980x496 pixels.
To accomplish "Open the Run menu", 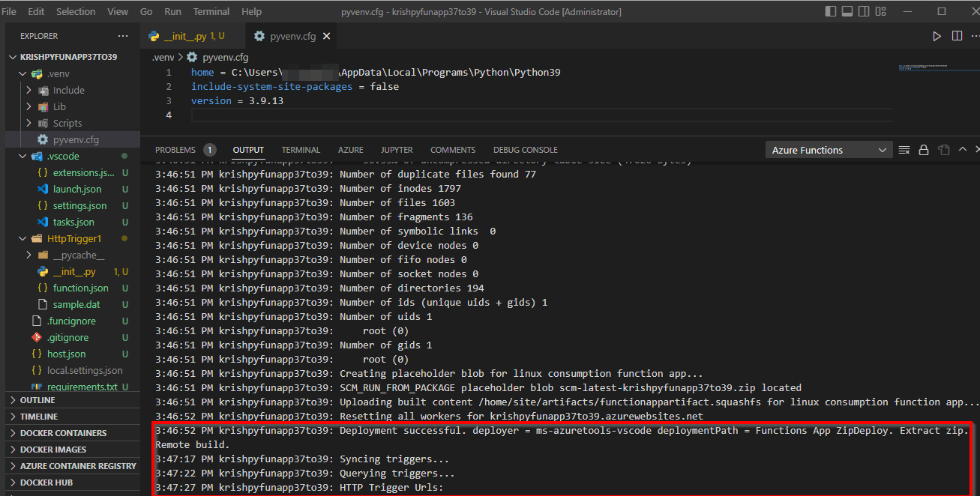I will pos(173,11).
